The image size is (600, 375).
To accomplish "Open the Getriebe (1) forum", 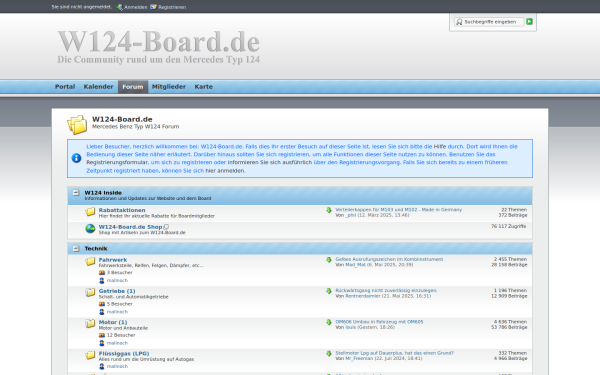I will point(117,291).
